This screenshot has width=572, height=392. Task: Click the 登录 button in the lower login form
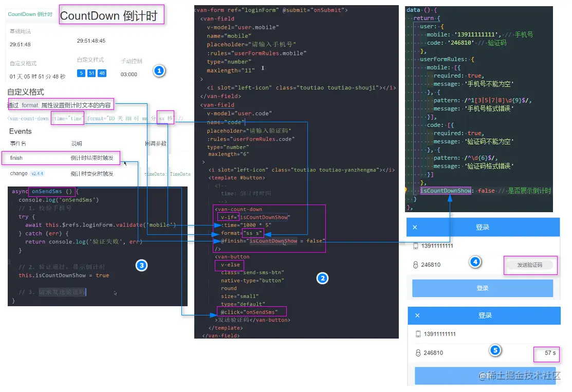485,376
